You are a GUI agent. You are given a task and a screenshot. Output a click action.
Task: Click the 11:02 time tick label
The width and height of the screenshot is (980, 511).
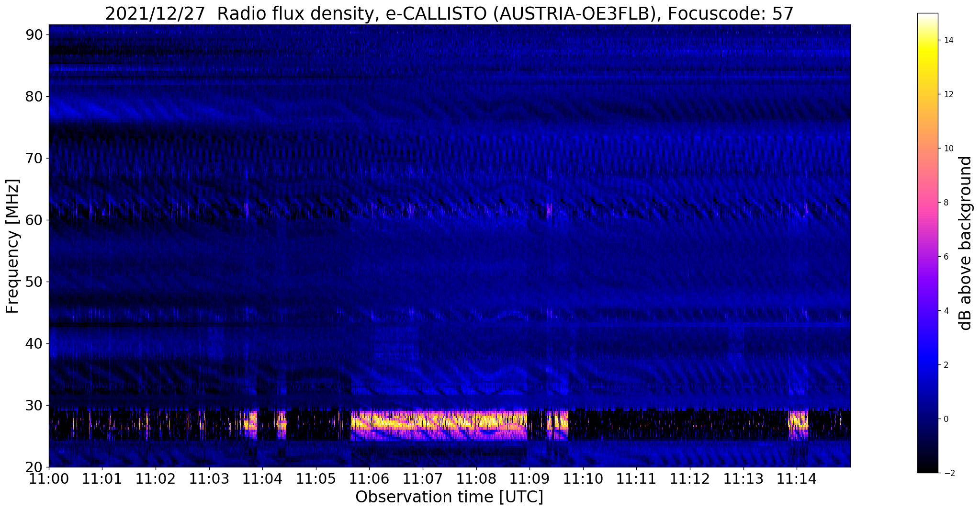click(156, 478)
